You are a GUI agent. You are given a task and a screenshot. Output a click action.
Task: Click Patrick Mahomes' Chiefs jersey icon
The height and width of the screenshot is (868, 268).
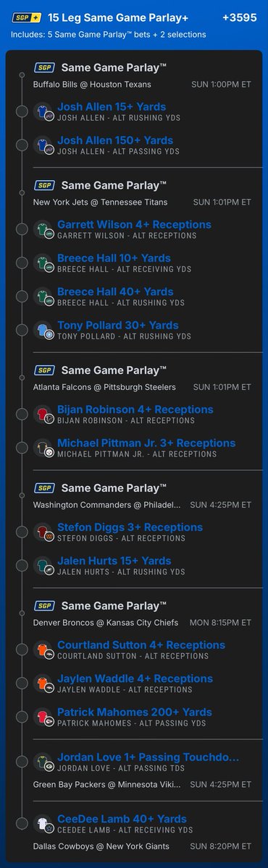click(x=43, y=718)
